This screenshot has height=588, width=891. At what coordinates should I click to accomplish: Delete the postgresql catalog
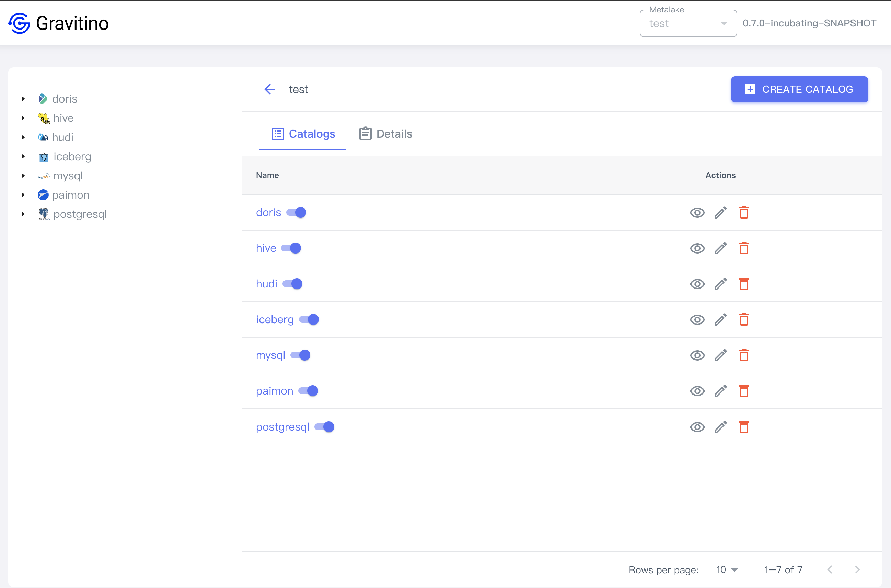743,427
